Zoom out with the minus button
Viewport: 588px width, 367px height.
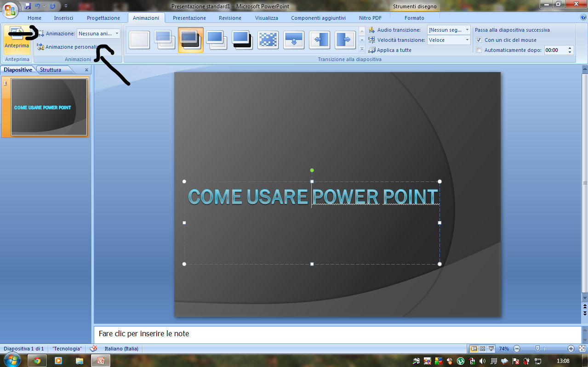click(517, 349)
